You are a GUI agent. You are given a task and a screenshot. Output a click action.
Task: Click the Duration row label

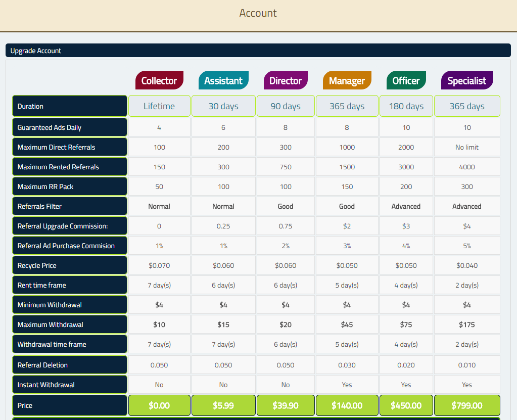tap(69, 106)
